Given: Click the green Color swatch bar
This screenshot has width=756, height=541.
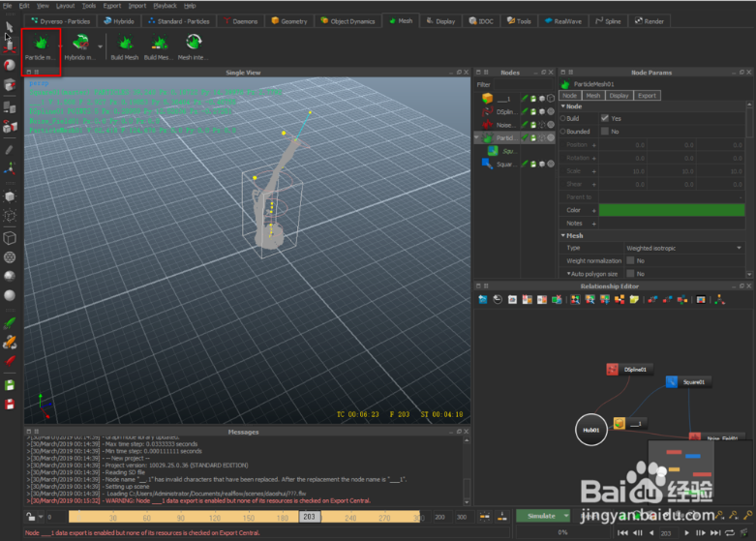Looking at the screenshot, I should coord(672,210).
